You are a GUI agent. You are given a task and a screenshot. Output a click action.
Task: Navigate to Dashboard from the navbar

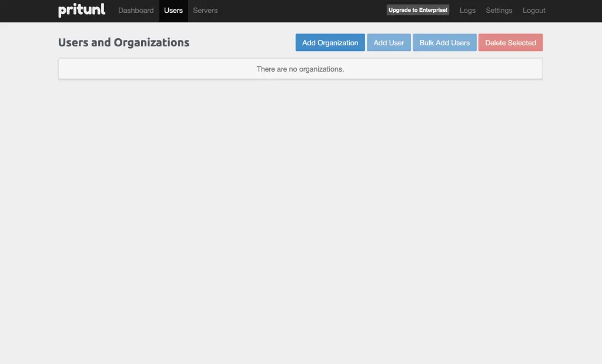coord(136,10)
